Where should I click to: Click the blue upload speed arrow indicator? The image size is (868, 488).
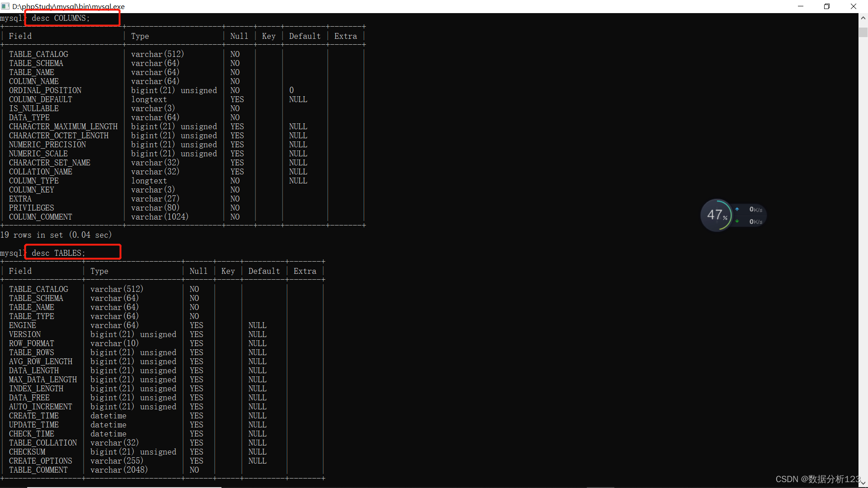point(737,209)
